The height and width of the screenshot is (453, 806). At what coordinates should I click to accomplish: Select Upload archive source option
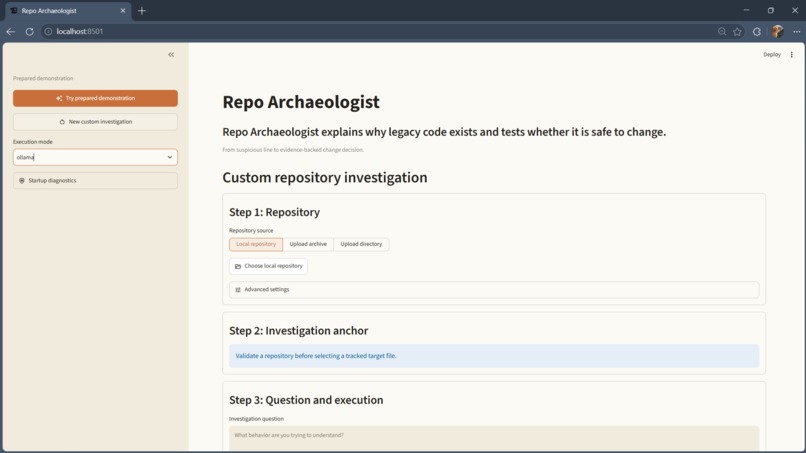click(308, 244)
